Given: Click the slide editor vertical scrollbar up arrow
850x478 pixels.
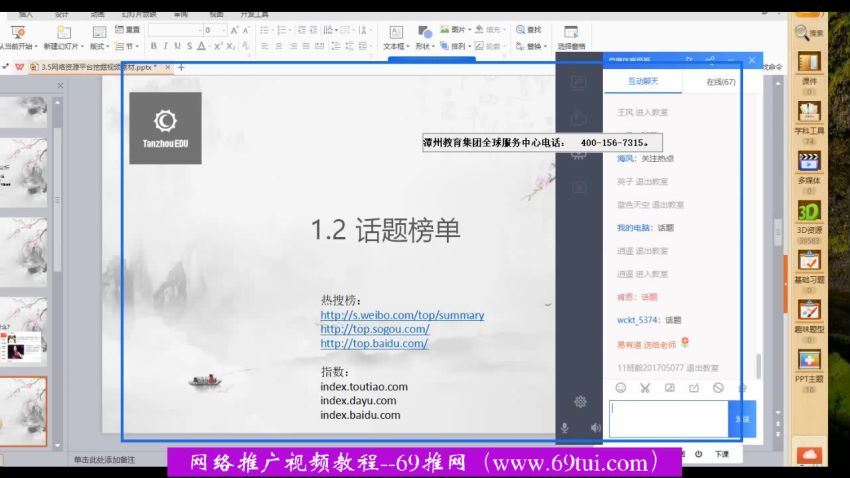Looking at the screenshot, I should click(778, 83).
